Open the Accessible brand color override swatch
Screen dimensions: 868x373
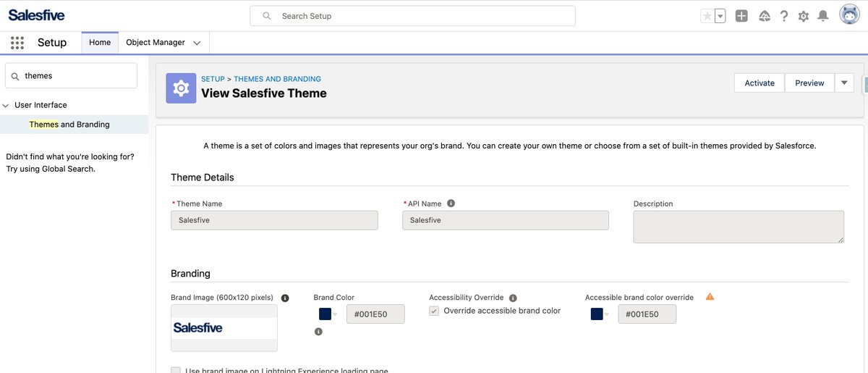coord(599,314)
